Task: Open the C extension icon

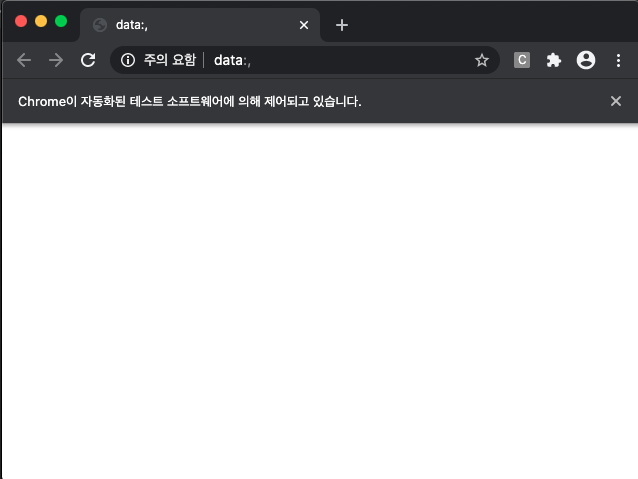Action: pyautogui.click(x=522, y=60)
